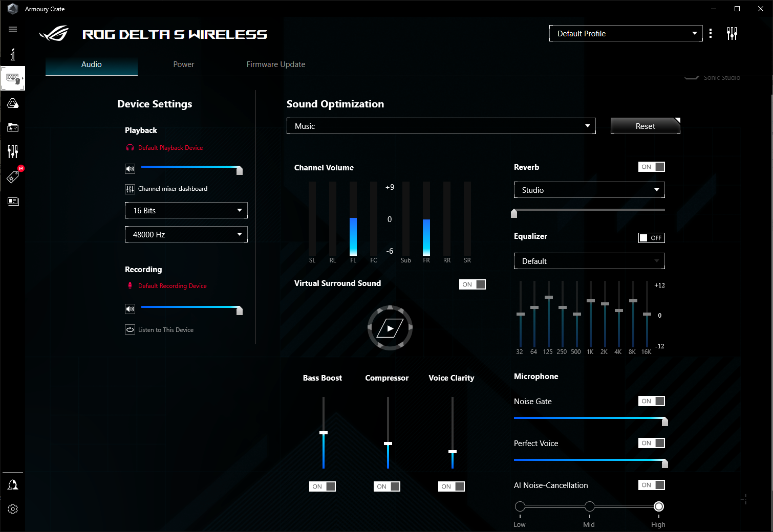Screen dimensions: 773x532
Task: Toggle the AI Noise-Cancellation switch
Action: [x=652, y=485]
